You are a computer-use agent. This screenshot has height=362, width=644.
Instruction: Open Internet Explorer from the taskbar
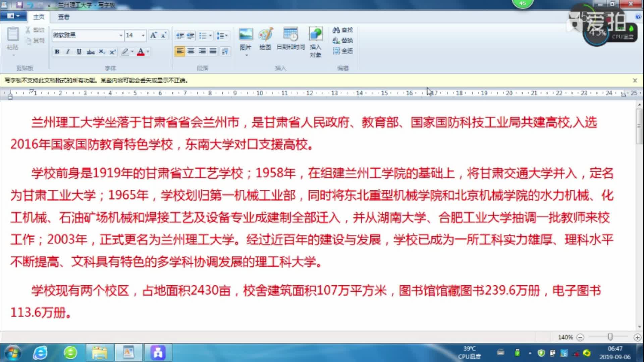40,353
